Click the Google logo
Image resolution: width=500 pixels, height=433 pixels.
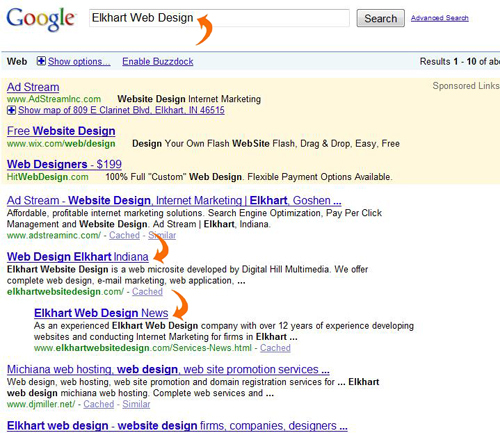[41, 19]
